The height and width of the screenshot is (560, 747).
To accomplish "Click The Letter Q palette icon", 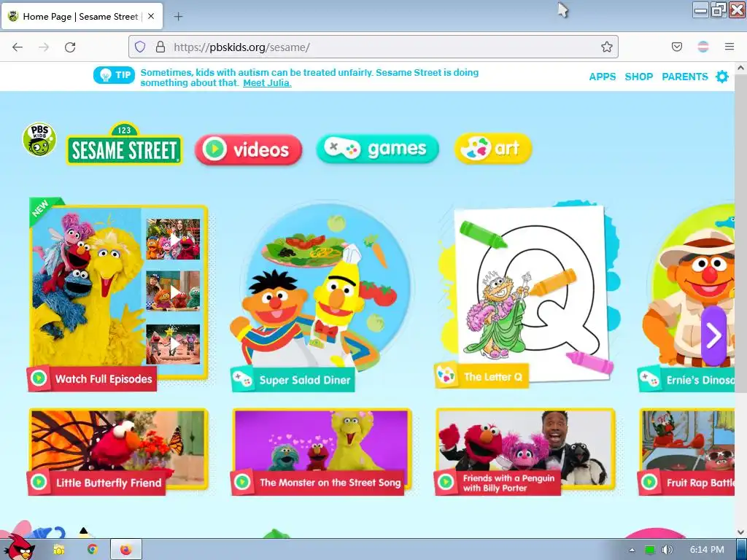I will tap(446, 376).
